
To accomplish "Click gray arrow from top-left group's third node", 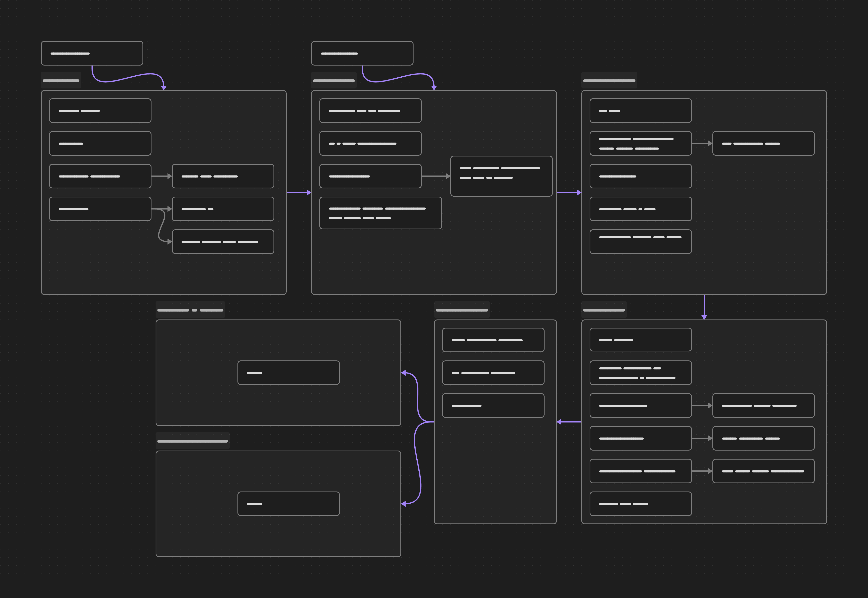I will coord(161,176).
